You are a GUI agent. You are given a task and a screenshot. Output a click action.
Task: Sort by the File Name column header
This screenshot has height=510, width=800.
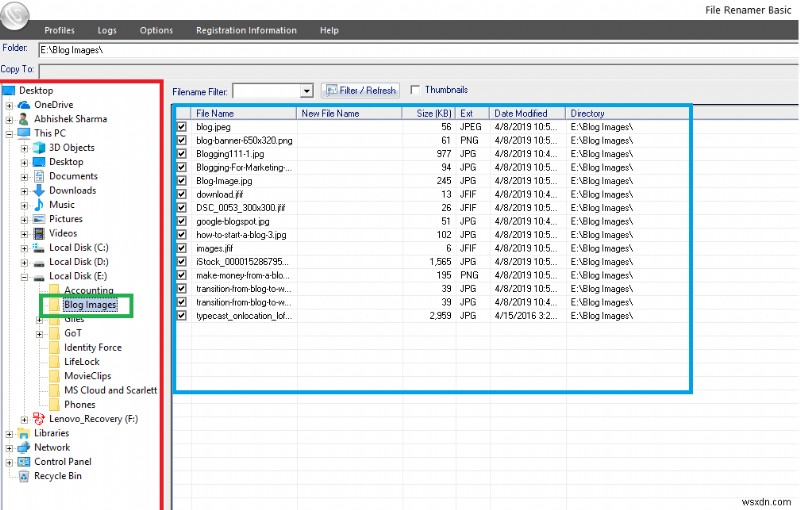point(244,113)
